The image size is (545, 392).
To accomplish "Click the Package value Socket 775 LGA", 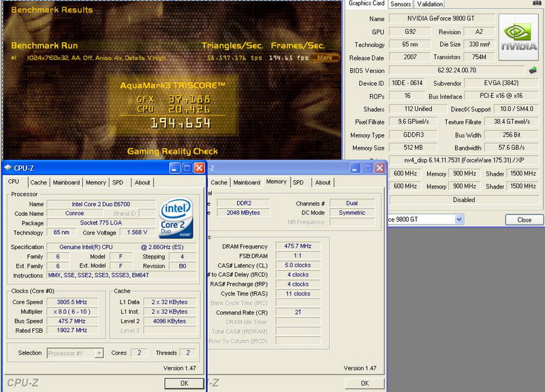I will 101,223.
